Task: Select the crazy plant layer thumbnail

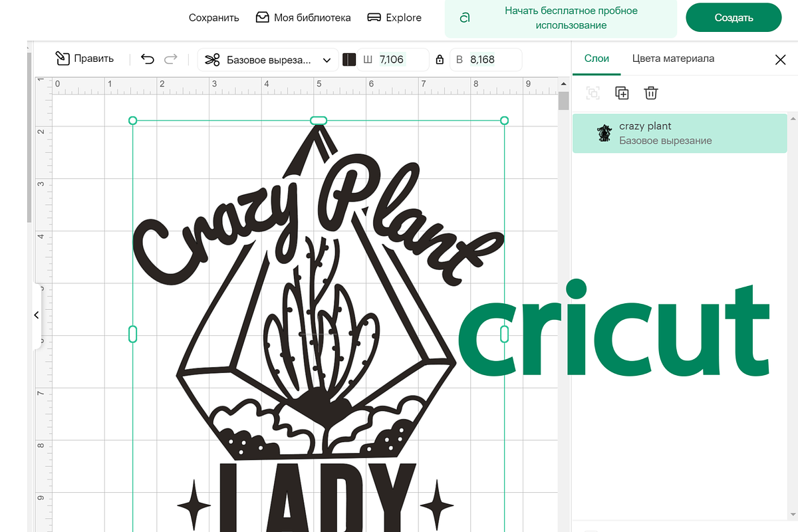Action: coord(604,133)
